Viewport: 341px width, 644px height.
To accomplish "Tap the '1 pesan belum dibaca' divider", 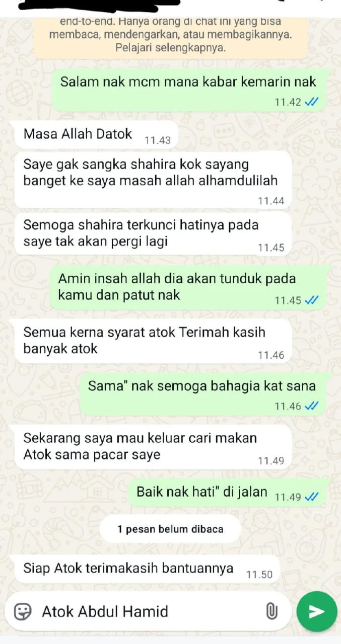I will [x=170, y=529].
